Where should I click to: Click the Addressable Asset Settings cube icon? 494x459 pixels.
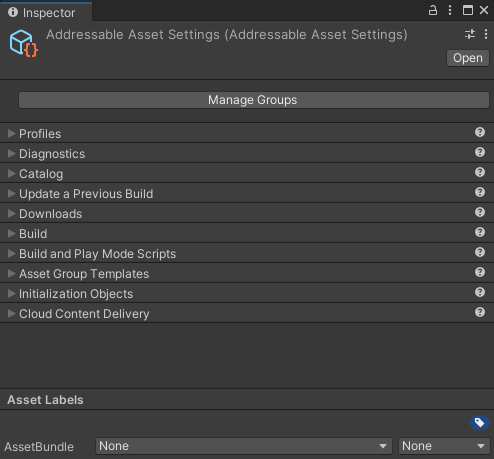(23, 43)
